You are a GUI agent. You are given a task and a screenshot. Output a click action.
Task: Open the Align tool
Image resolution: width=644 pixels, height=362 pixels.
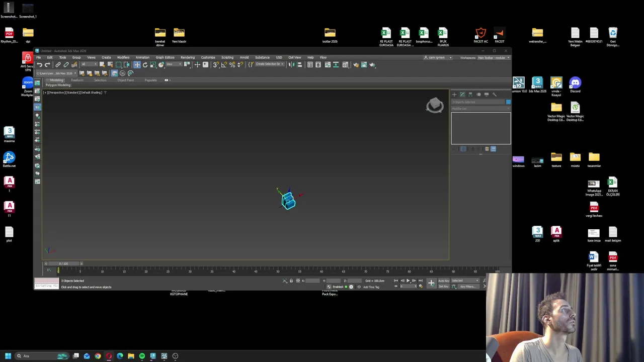point(299,64)
